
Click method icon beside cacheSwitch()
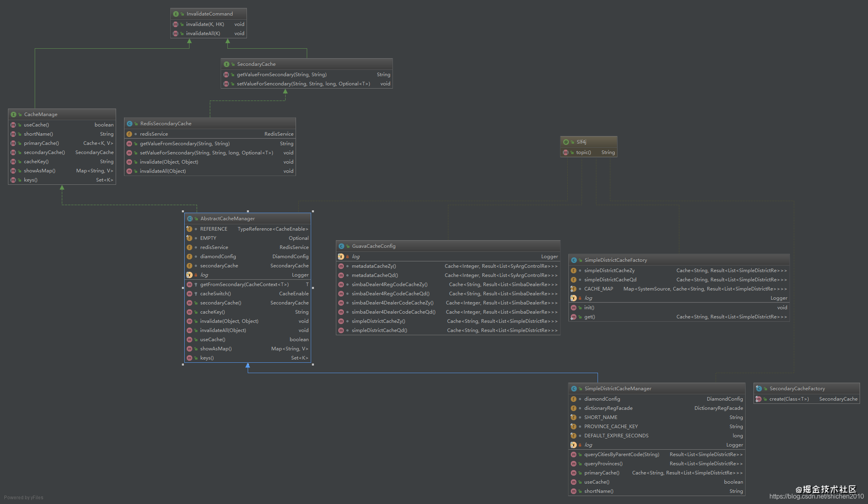pos(189,294)
